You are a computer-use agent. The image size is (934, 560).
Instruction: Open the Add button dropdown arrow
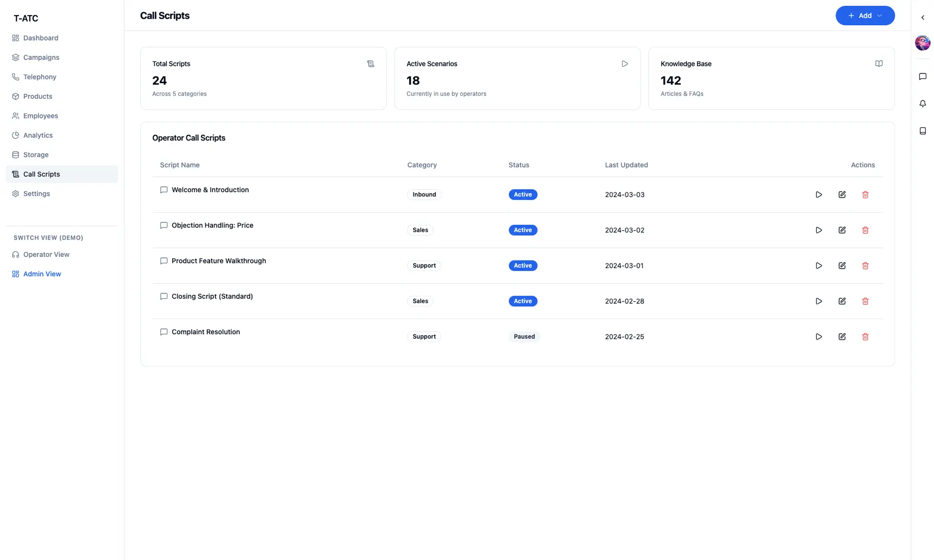(880, 16)
